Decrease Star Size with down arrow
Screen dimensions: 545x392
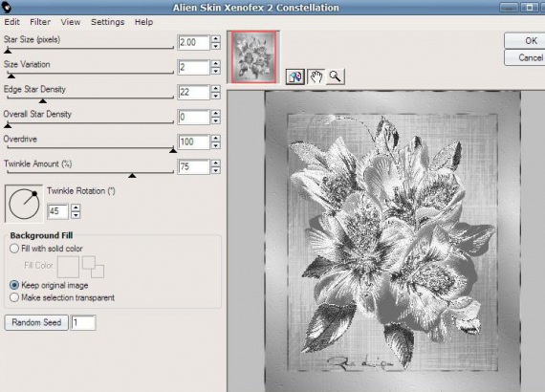click(216, 46)
